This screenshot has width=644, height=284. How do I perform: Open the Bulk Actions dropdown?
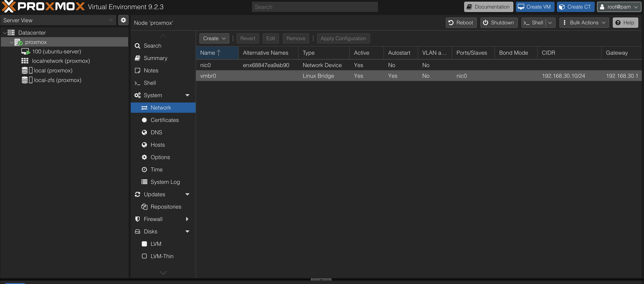tap(584, 23)
